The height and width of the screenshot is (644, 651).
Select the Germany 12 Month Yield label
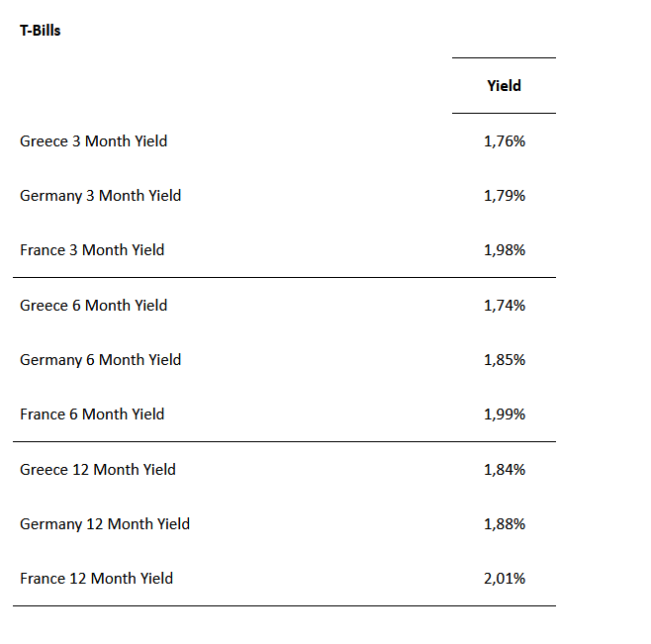[x=104, y=524]
